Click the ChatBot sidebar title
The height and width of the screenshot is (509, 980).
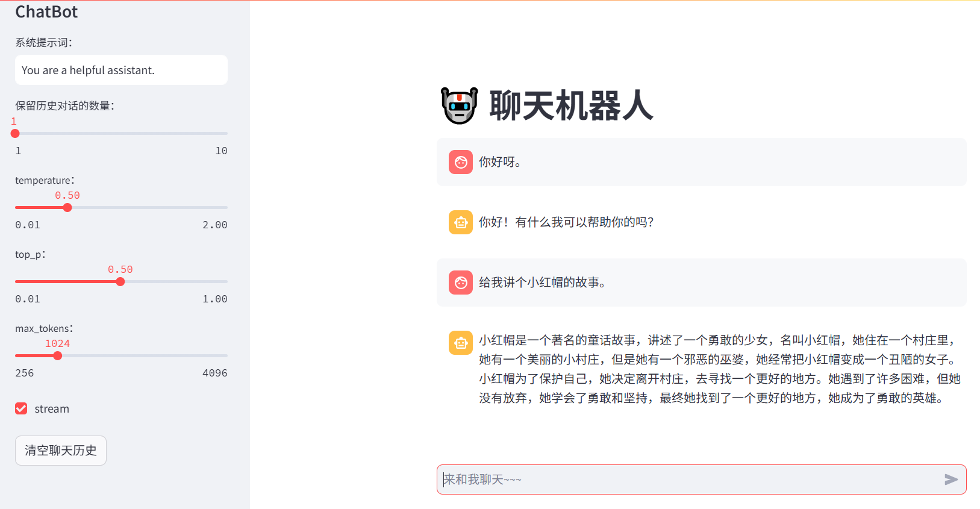pyautogui.click(x=46, y=12)
